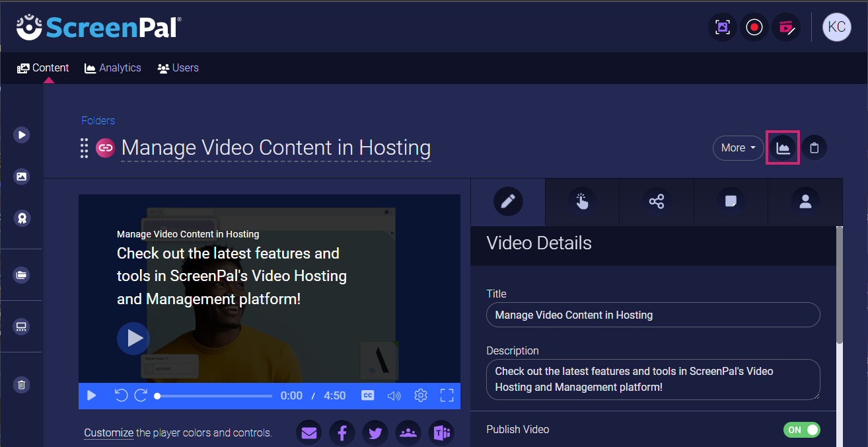
Task: Click the rewind icon in player
Action: [121, 395]
